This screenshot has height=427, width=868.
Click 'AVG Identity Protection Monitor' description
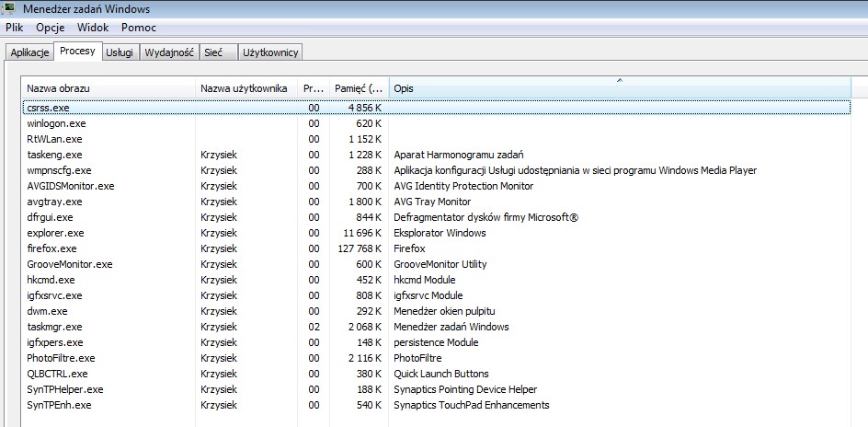463,186
